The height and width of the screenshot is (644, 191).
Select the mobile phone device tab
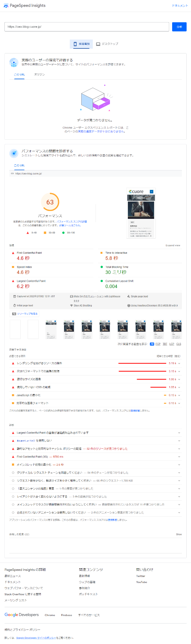point(81,44)
